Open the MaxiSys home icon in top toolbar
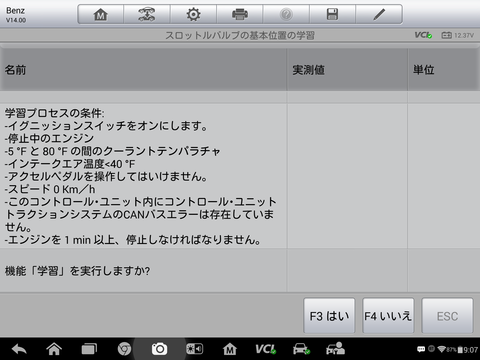Screen dimensions: 480x360 click(x=100, y=14)
